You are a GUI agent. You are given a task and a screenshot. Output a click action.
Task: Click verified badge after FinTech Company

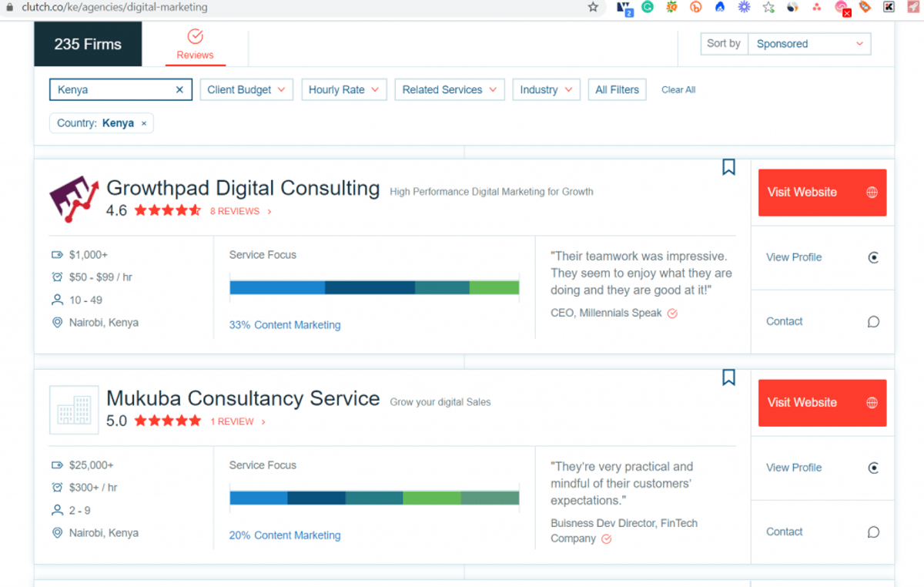pos(606,539)
